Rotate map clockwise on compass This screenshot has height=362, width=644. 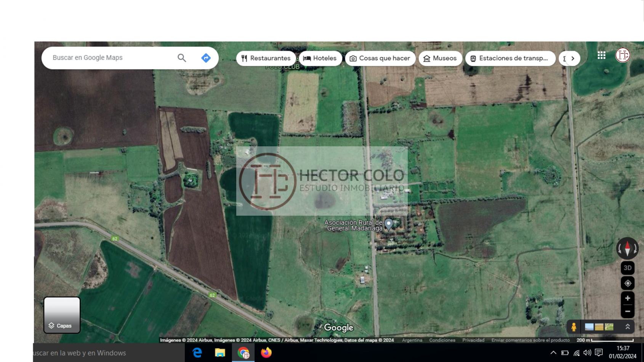click(635, 249)
